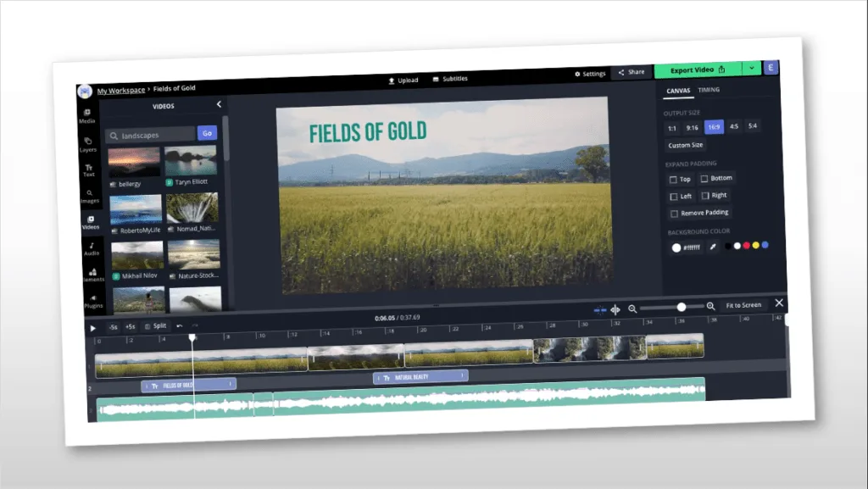
Task: Play the video from the timeline
Action: (93, 328)
